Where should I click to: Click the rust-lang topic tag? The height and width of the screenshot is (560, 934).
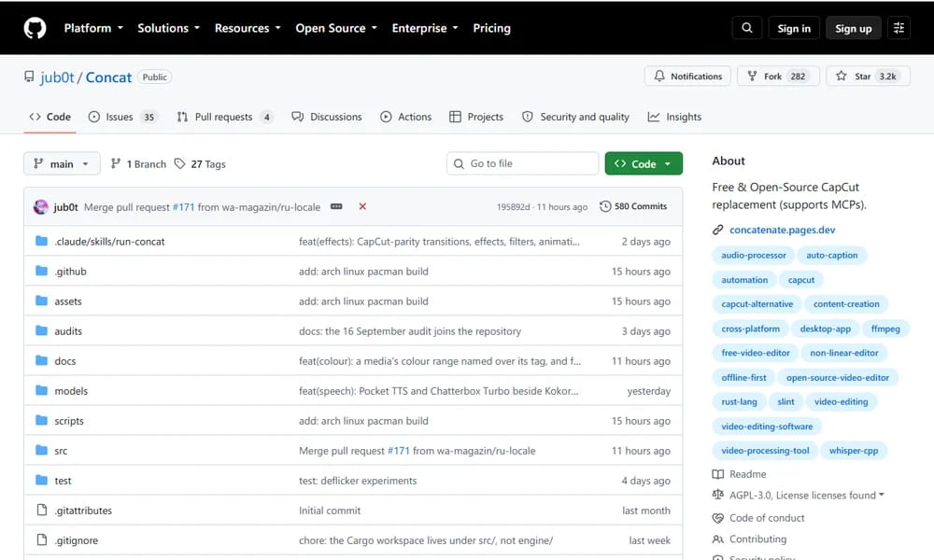[x=739, y=401]
